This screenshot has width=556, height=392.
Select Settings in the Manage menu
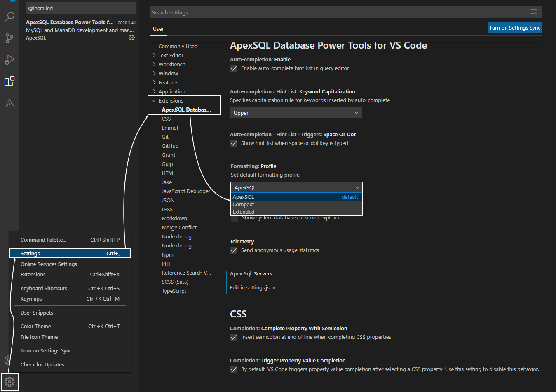tap(70, 254)
